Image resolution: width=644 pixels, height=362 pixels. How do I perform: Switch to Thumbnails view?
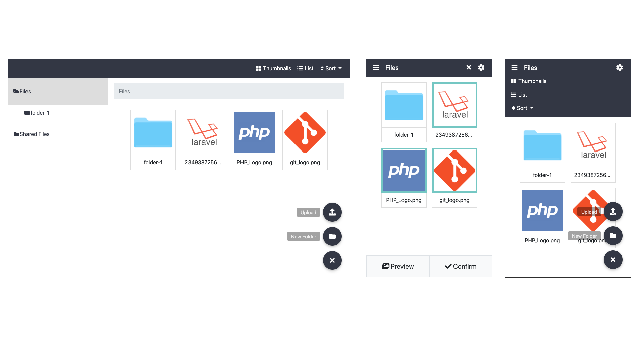273,68
